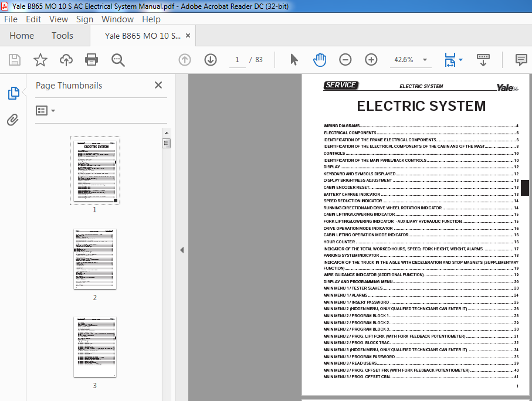Click DRIVE OPERATION MODE INDICATOR entry

click(421, 228)
